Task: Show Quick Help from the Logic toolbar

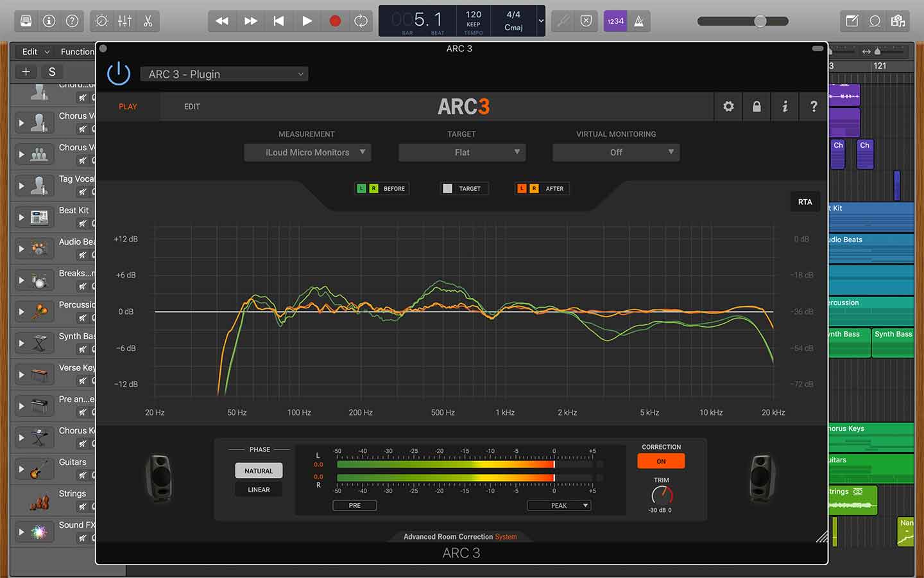Action: (x=72, y=21)
